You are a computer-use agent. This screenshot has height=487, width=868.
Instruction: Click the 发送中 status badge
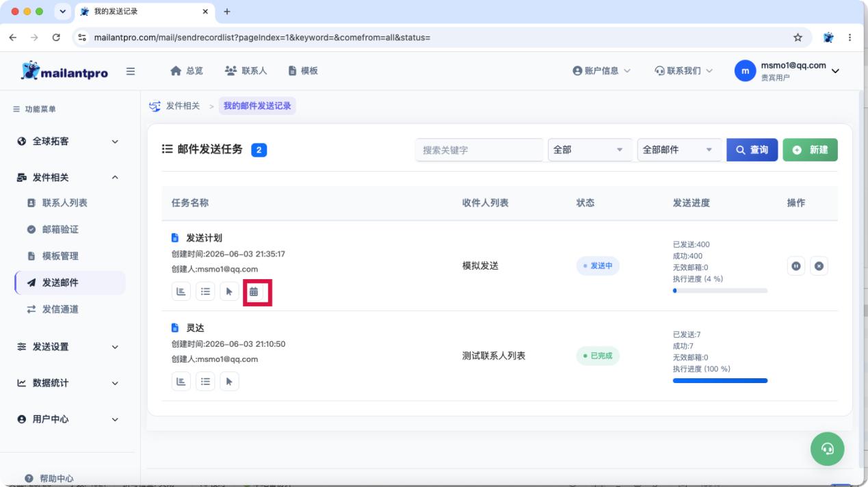(598, 266)
